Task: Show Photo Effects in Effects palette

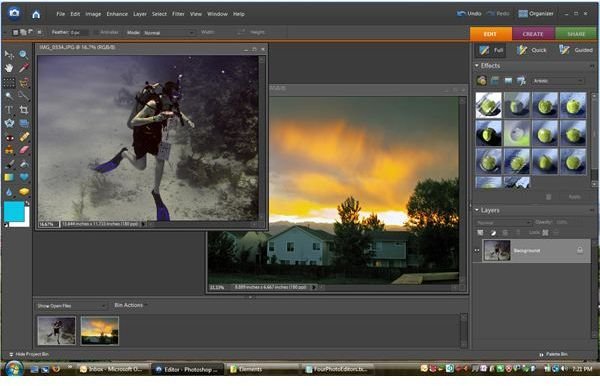Action: point(508,81)
